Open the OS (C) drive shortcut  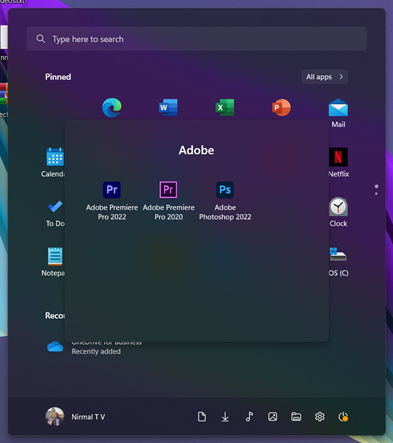click(x=338, y=262)
